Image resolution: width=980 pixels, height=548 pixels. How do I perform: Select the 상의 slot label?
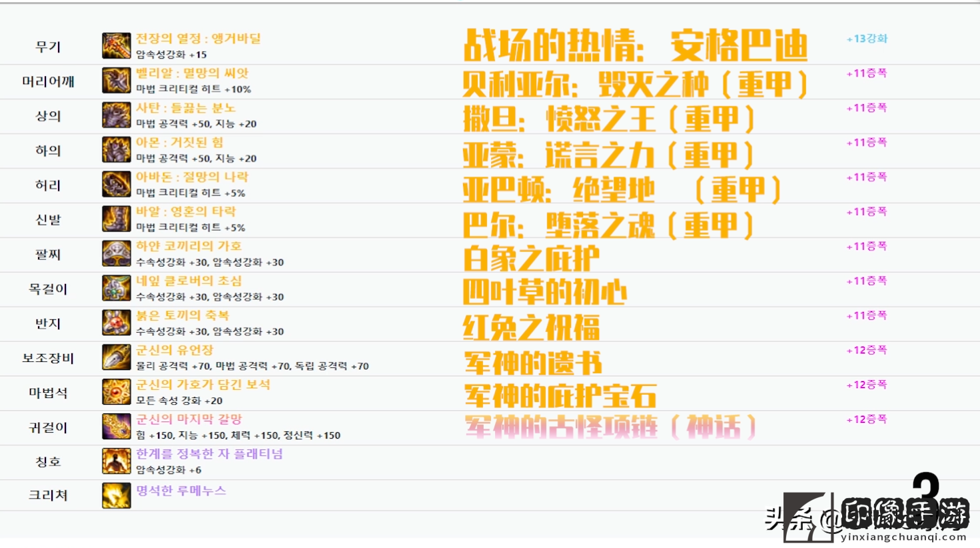[48, 117]
